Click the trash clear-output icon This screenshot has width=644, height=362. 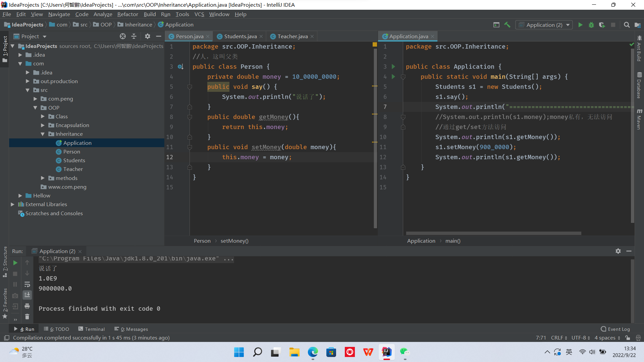27,317
